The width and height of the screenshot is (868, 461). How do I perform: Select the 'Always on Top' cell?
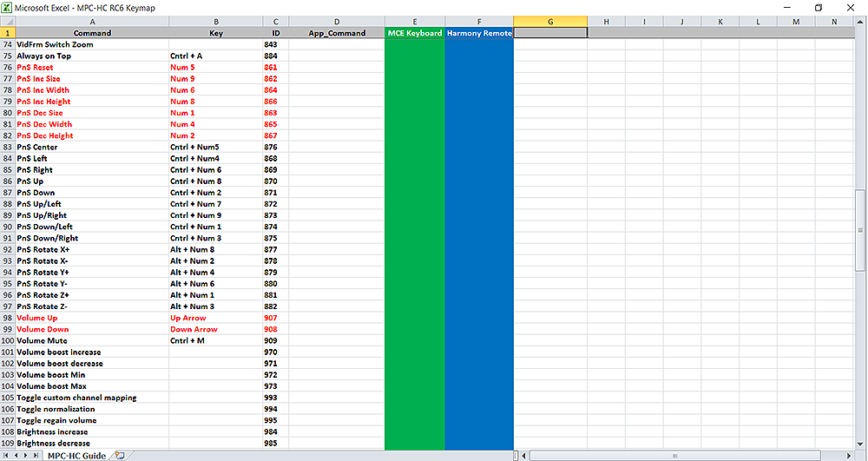(92, 56)
